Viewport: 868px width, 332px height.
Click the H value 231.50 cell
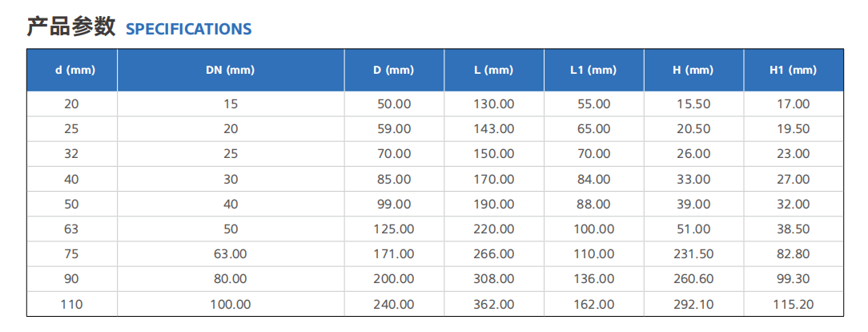693,254
